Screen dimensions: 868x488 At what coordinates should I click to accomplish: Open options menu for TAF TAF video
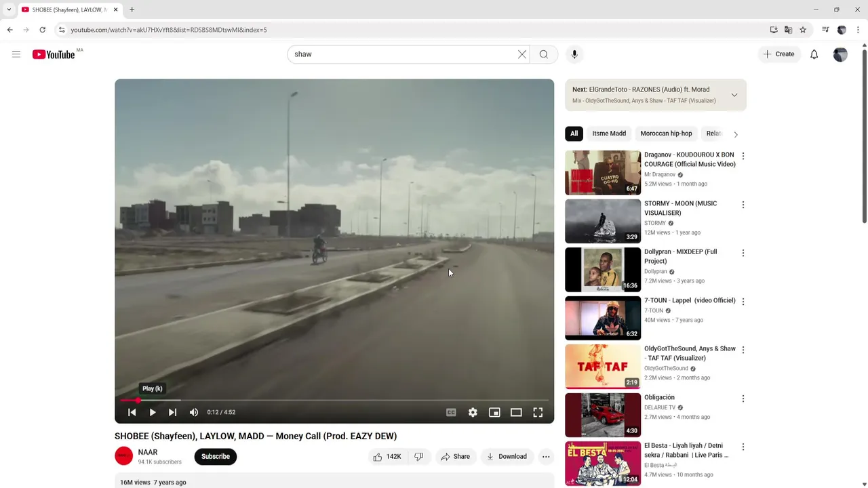tap(743, 350)
